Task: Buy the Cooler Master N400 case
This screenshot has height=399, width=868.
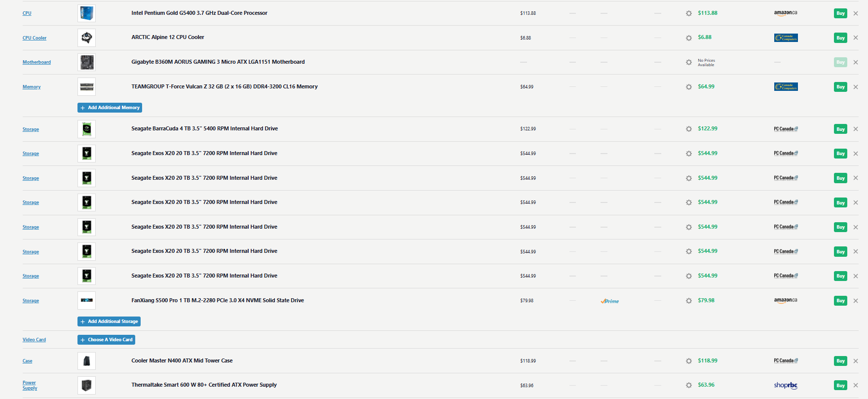Action: [840, 361]
